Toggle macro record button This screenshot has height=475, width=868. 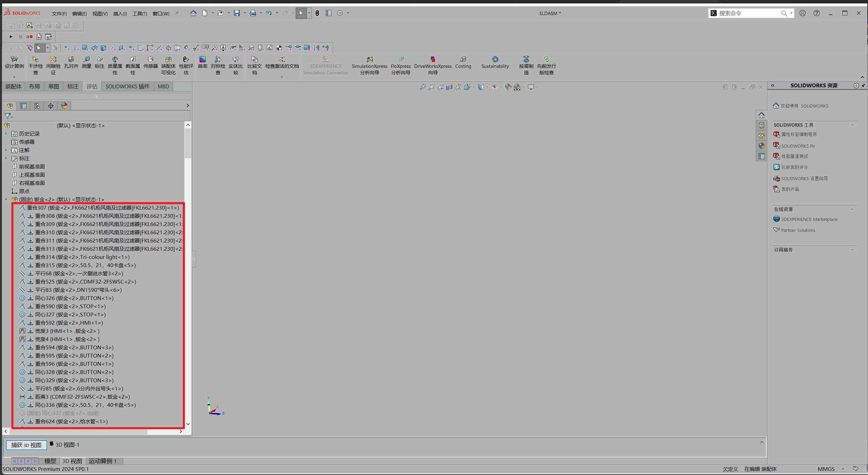point(30,37)
